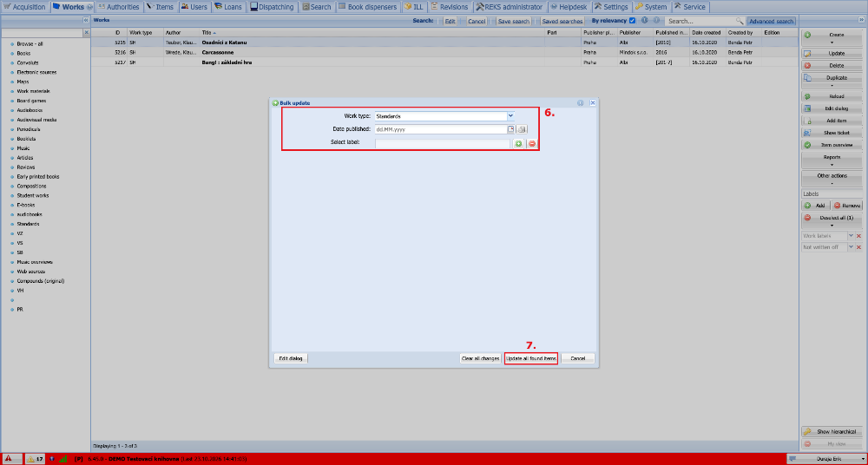Open the Settings tab
Image resolution: width=868 pixels, height=465 pixels.
tap(612, 7)
